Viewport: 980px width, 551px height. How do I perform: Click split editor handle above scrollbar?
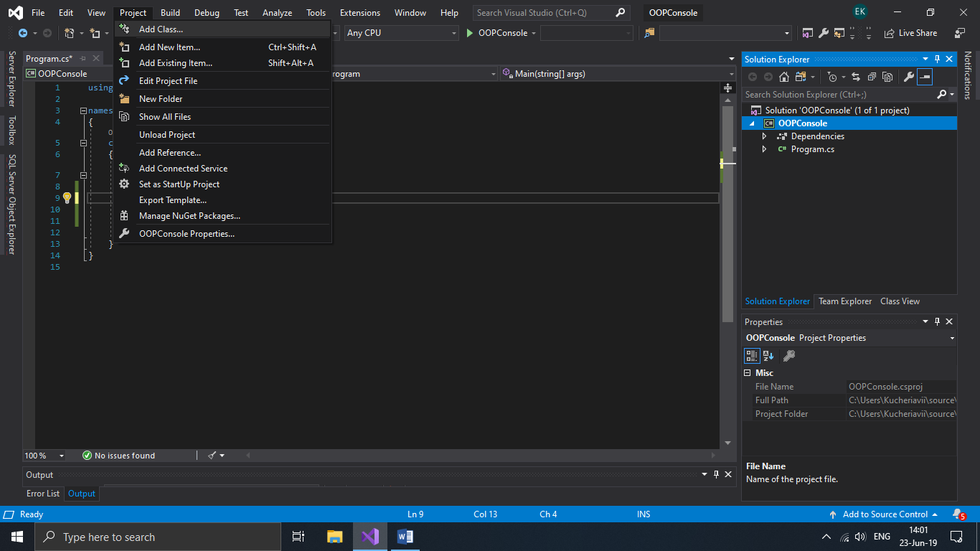click(x=728, y=88)
